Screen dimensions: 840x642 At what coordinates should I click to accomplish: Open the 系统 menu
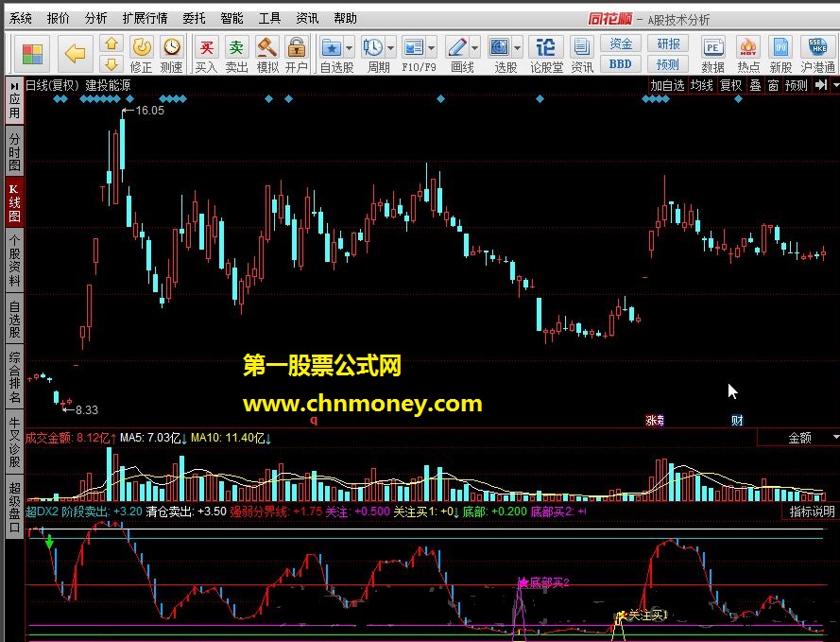(21, 18)
